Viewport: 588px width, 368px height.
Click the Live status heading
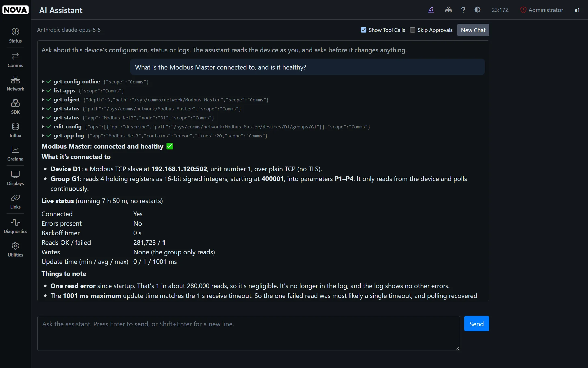58,201
